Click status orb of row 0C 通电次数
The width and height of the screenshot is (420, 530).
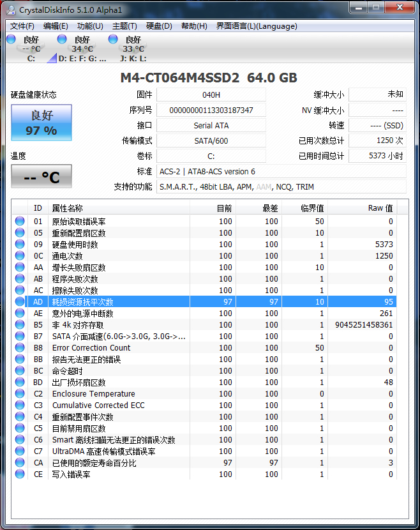point(20,255)
